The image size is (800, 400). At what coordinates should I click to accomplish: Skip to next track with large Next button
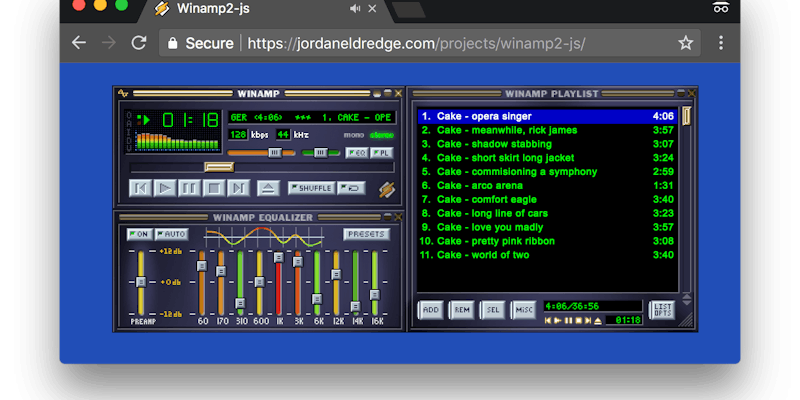point(238,188)
